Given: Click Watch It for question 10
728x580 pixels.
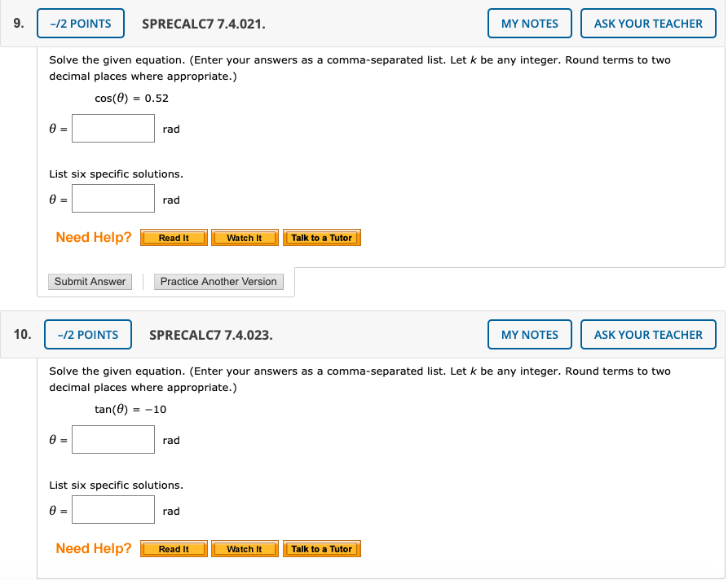Looking at the screenshot, I should [x=245, y=549].
